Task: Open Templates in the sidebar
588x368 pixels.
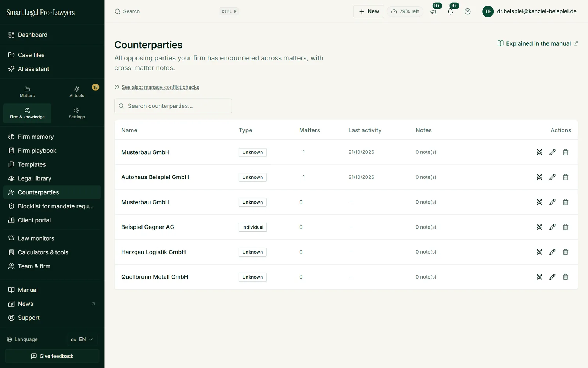Action: tap(52, 164)
